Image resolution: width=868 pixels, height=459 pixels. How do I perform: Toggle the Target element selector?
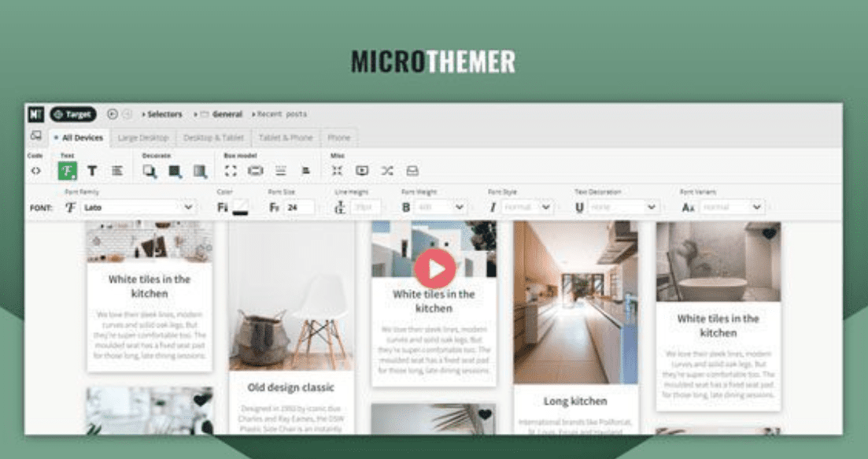pyautogui.click(x=73, y=114)
